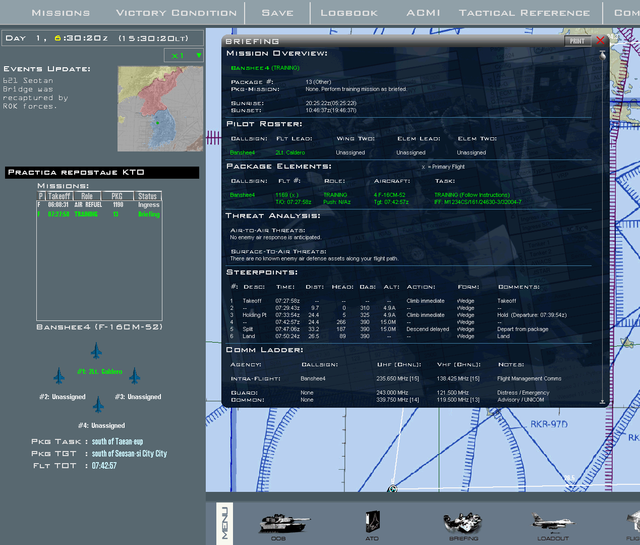640x545 pixels.
Task: Click the briefing scrollbar top handle
Action: 602,55
